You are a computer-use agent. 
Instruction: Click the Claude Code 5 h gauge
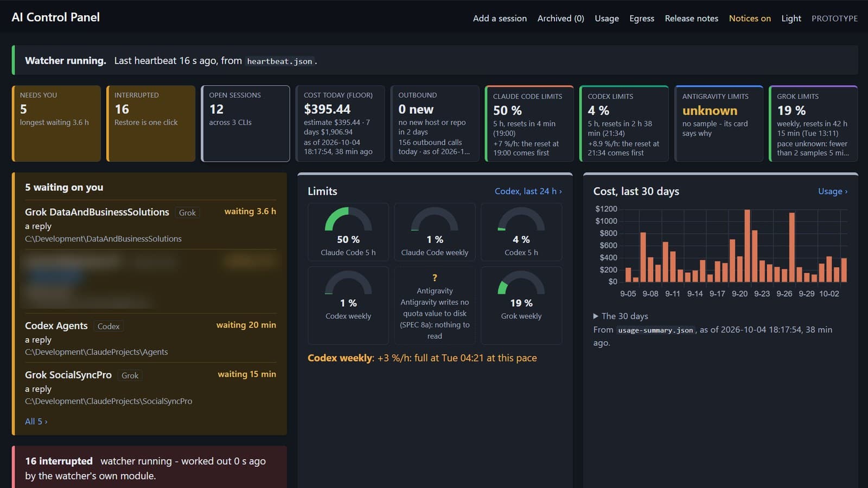point(348,232)
